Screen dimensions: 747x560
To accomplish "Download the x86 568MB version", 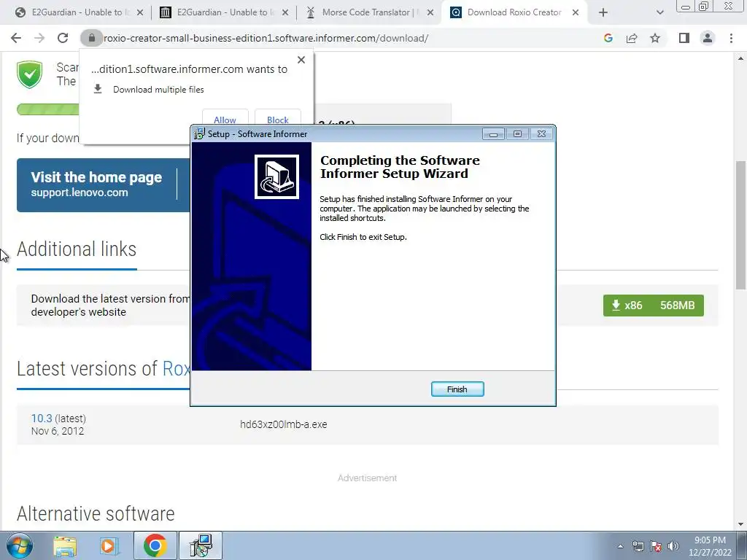I will click(x=653, y=306).
